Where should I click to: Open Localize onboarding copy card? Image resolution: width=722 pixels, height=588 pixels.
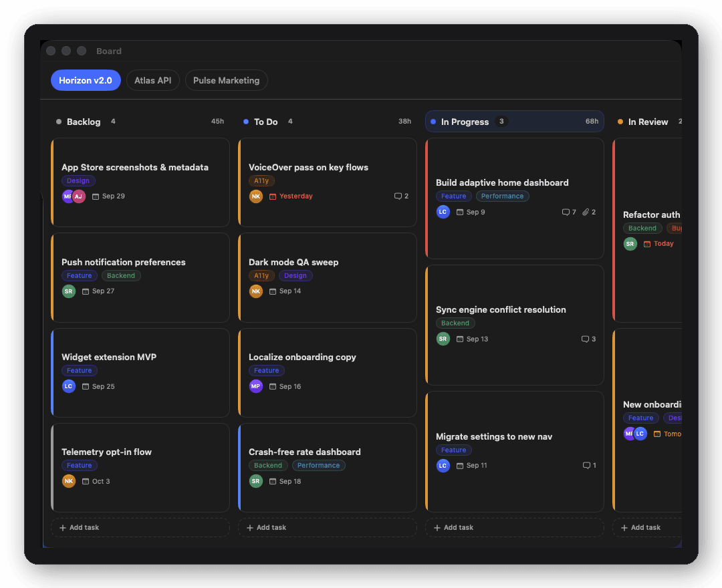click(x=327, y=372)
